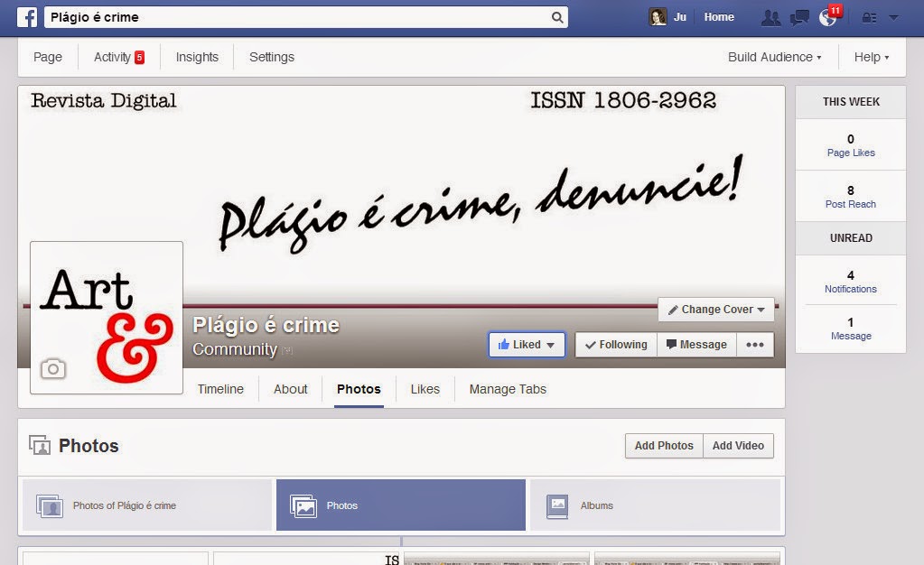The width and height of the screenshot is (924, 565).
Task: Switch to the Likes tab
Action: coord(425,389)
